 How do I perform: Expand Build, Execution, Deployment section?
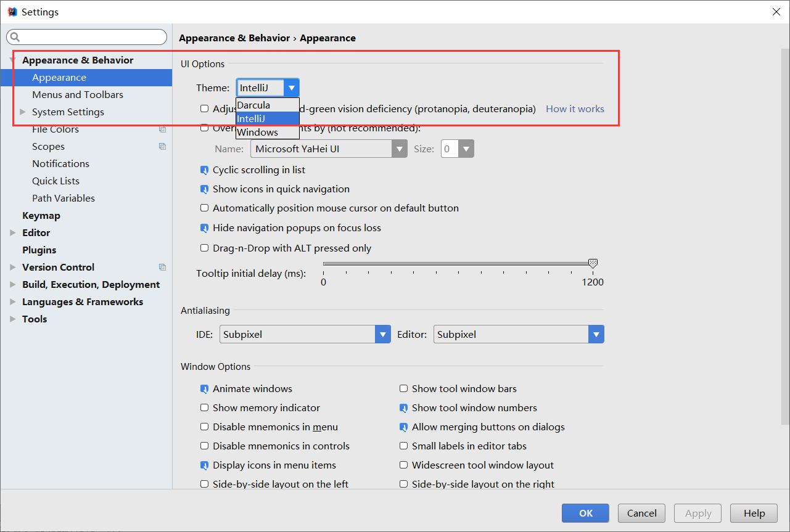click(x=13, y=285)
